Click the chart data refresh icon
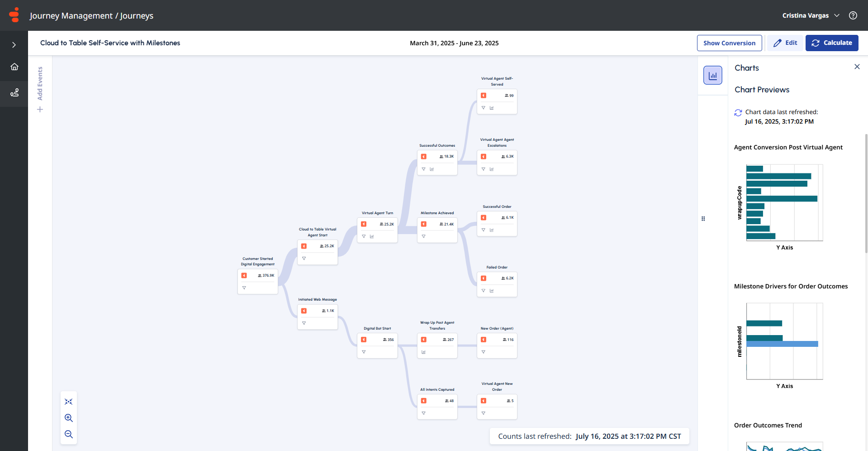Viewport: 868px width, 451px height. coord(738,112)
